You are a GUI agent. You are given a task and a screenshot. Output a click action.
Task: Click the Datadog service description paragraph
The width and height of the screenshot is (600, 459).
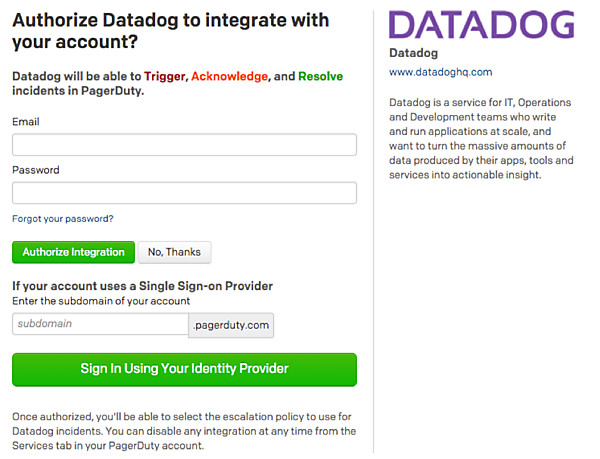(481, 138)
